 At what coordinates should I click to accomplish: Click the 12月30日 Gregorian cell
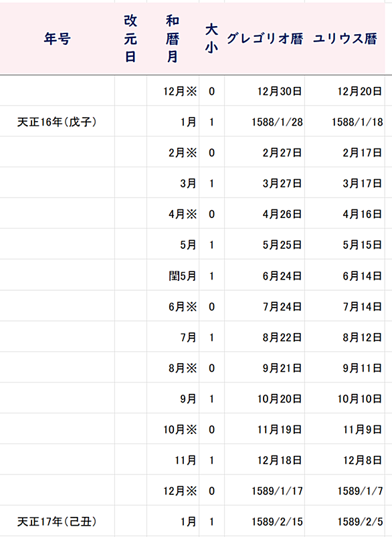pos(264,91)
